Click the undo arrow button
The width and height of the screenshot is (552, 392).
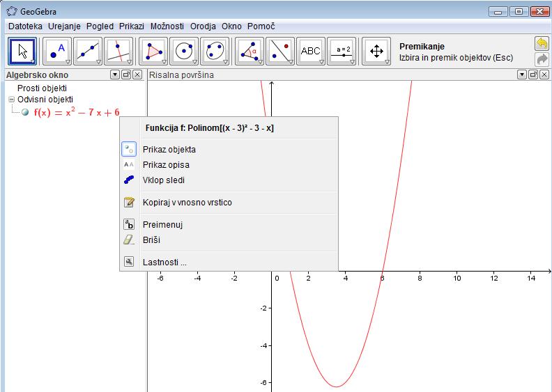542,45
